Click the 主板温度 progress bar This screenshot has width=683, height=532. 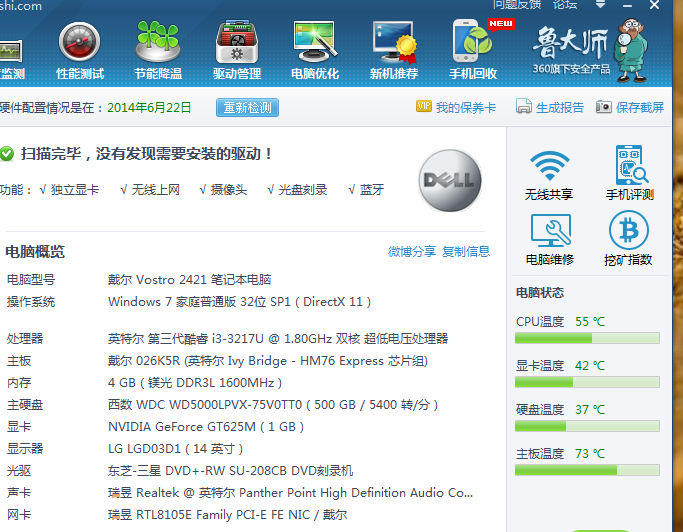tap(587, 470)
